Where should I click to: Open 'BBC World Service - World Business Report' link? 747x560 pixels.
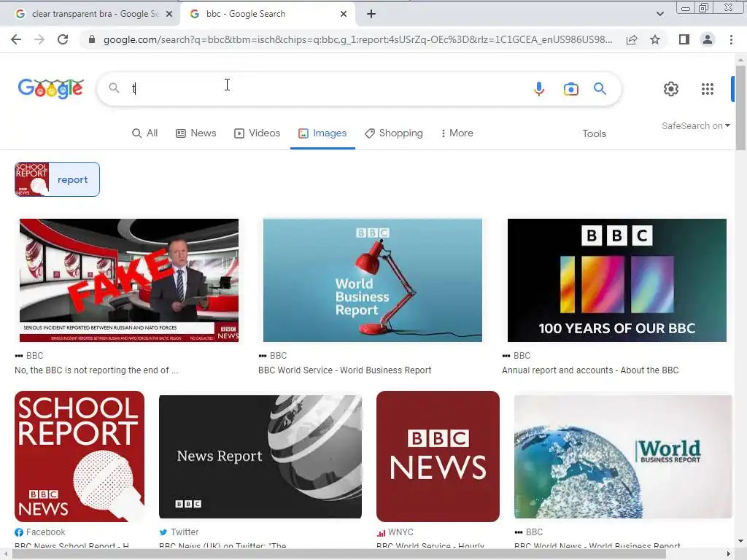point(344,370)
